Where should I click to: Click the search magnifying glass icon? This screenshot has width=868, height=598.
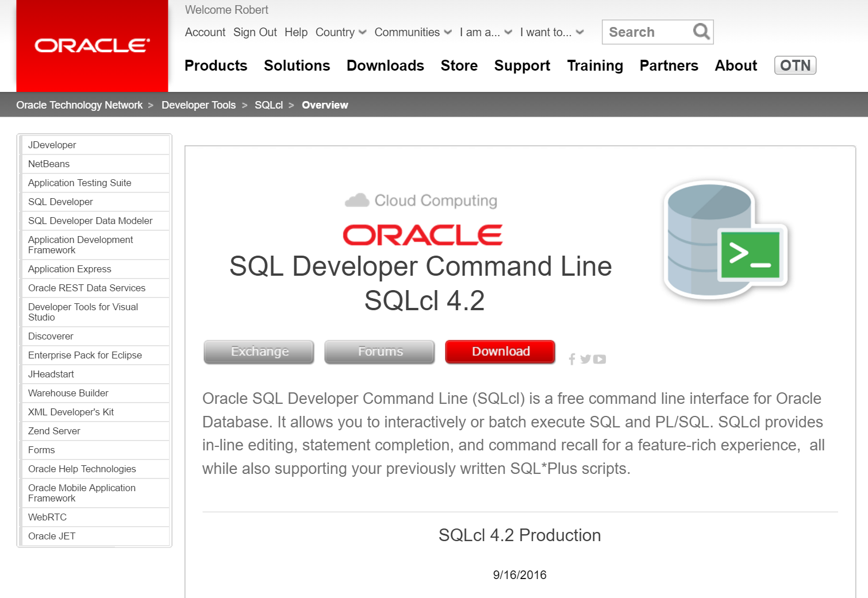coord(701,32)
